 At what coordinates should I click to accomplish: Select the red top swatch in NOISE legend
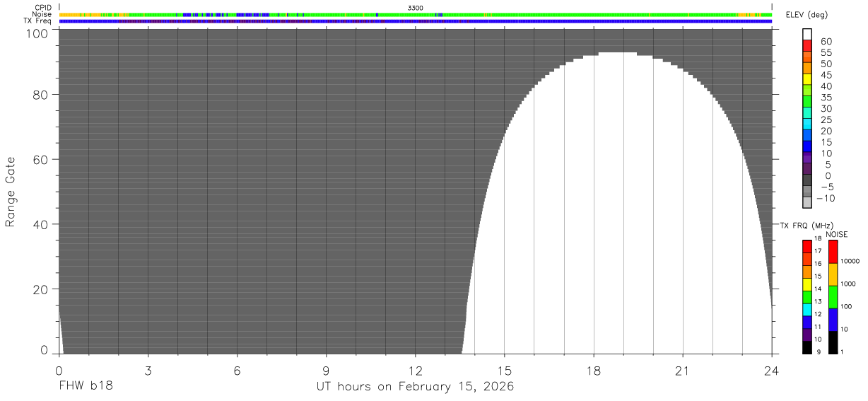coord(833,252)
